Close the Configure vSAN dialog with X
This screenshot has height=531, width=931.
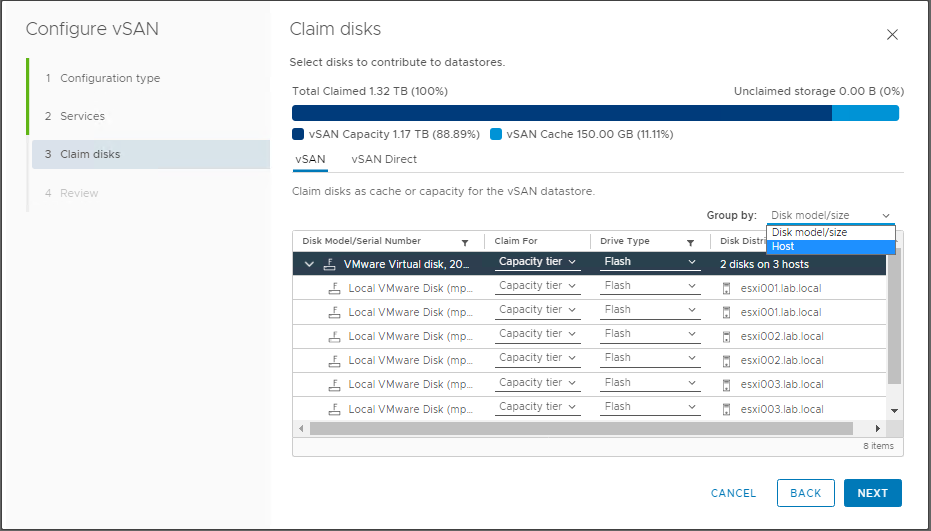(892, 34)
